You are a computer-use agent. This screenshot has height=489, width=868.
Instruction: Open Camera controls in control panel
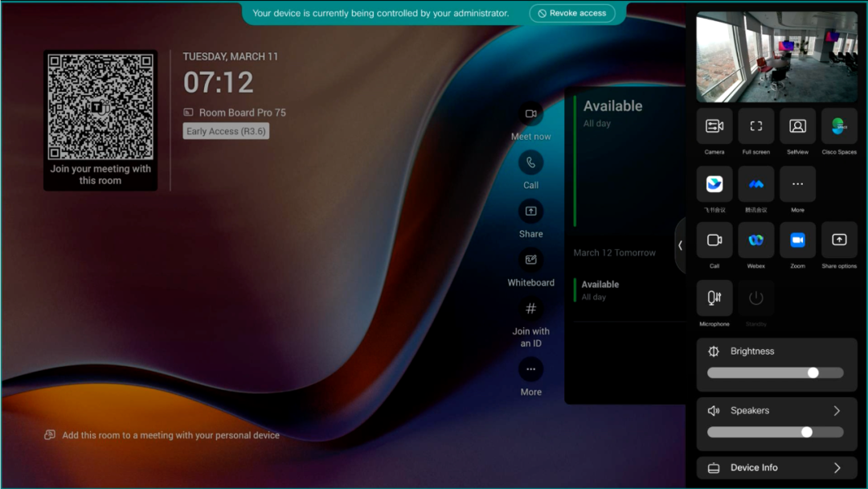(714, 126)
